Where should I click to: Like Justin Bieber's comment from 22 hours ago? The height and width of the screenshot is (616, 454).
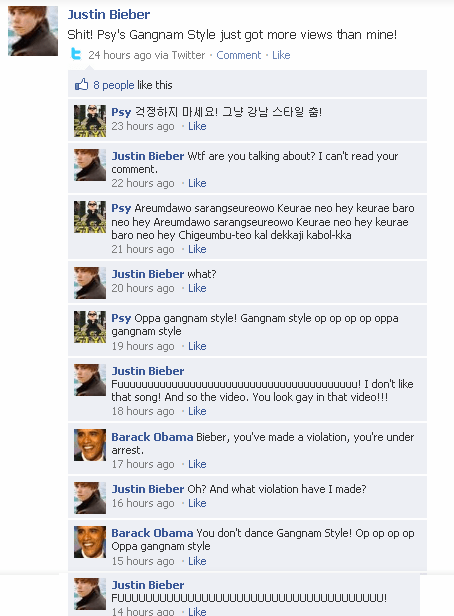197,183
